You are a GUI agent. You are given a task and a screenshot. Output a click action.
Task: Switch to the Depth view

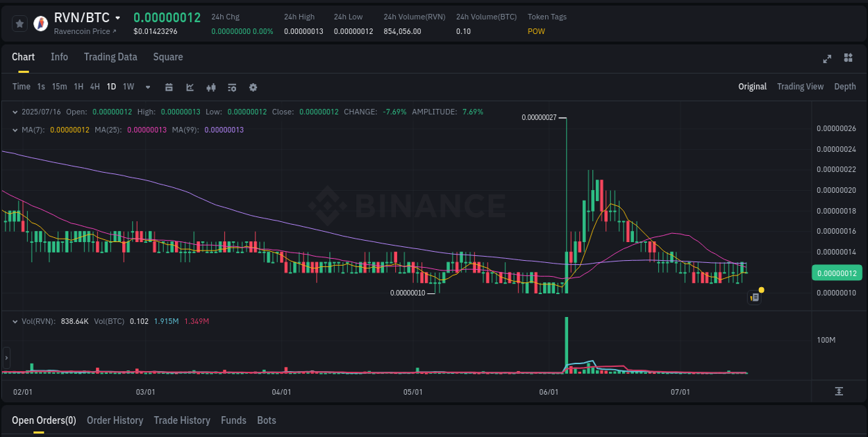coord(845,87)
